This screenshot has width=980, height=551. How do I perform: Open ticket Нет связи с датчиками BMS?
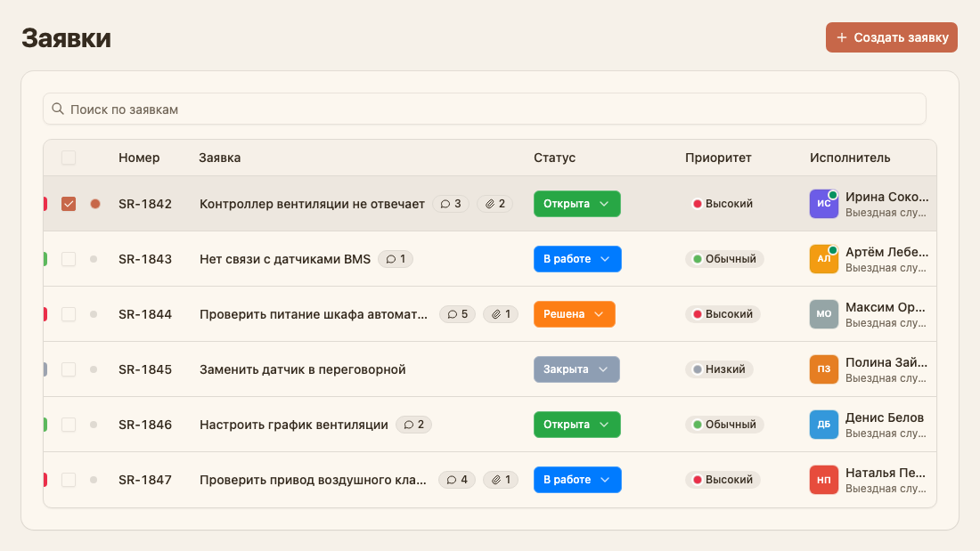pos(285,259)
